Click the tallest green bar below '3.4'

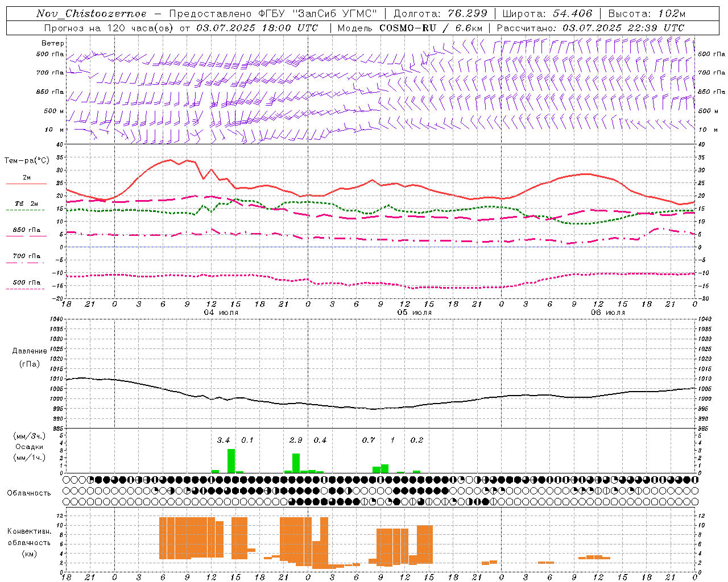tap(231, 461)
